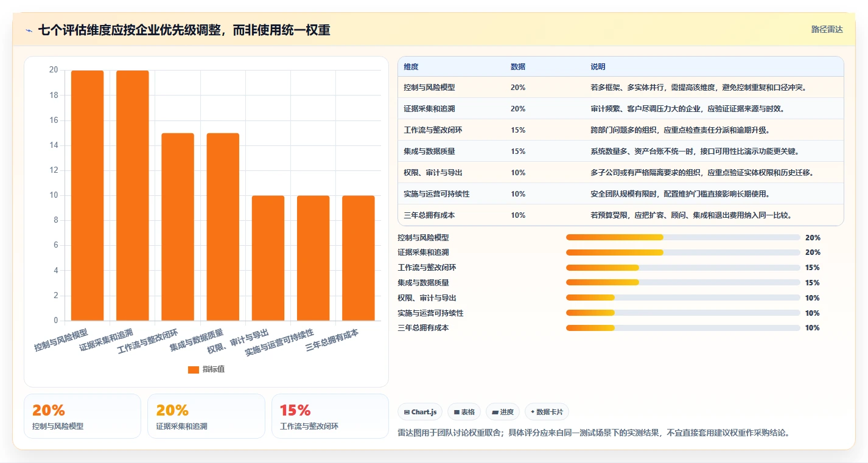Click the 进度 tag

pyautogui.click(x=503, y=412)
